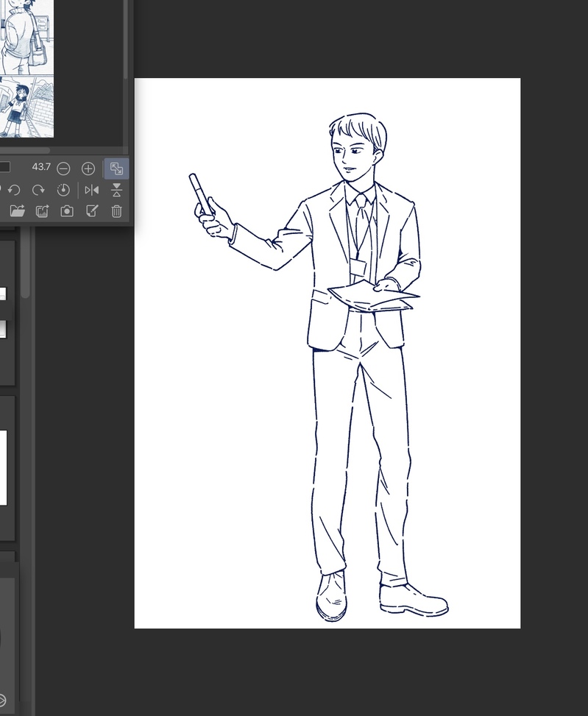Open the import folder icon

tap(17, 211)
